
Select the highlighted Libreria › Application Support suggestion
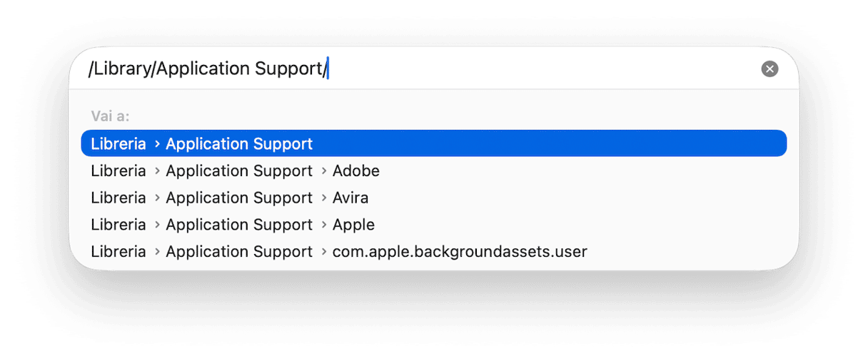click(x=434, y=143)
